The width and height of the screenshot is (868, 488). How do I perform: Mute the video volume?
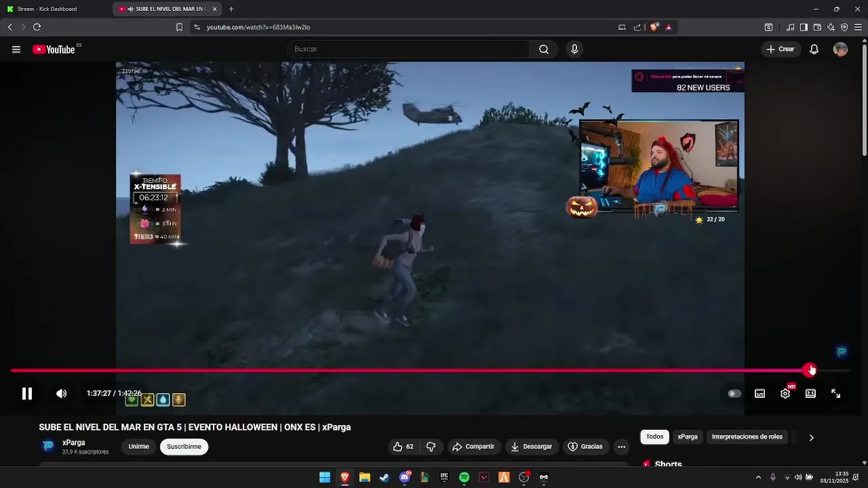(x=62, y=394)
